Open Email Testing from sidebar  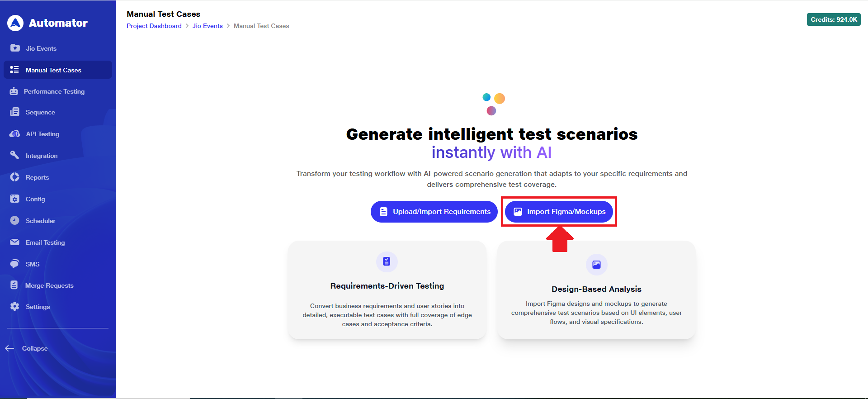[x=45, y=242]
